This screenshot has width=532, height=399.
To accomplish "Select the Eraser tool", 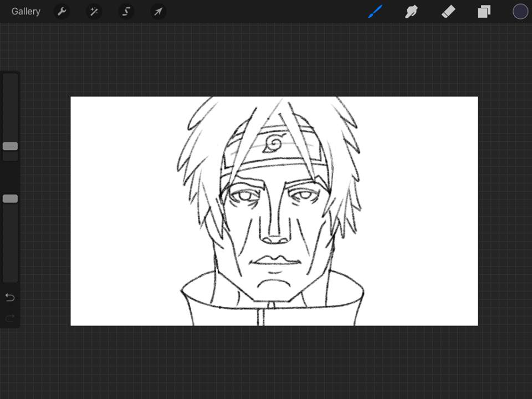I will [448, 12].
